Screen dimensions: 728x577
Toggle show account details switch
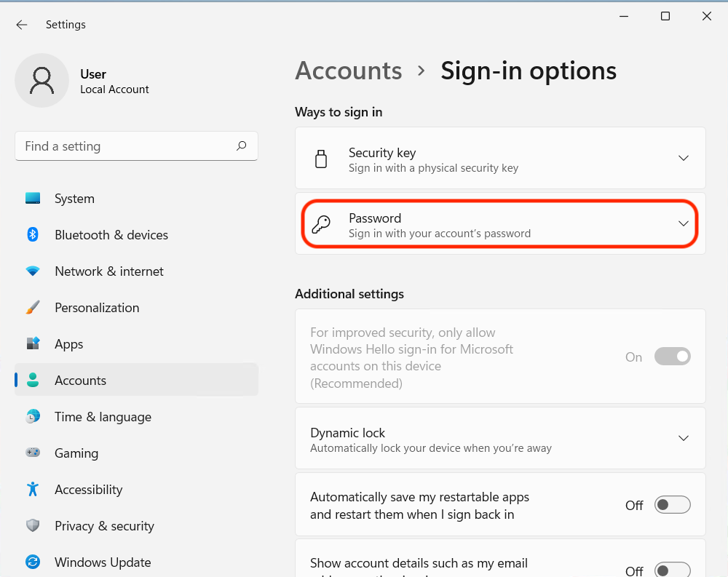pyautogui.click(x=672, y=570)
